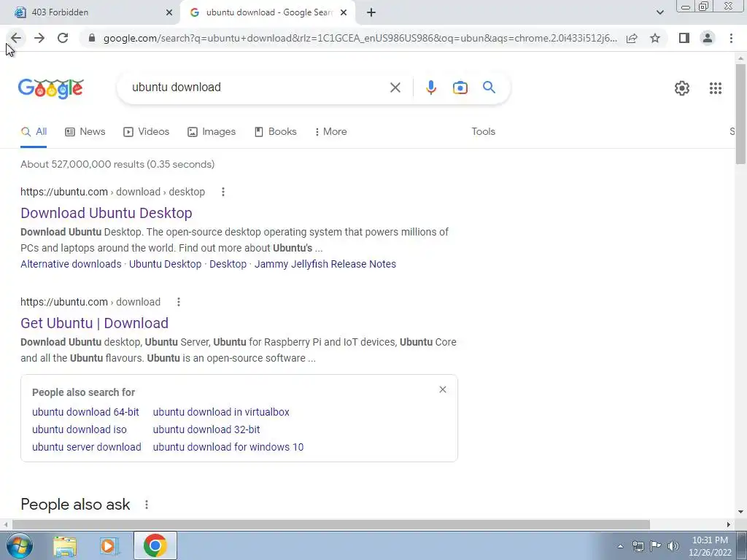Open a new browser tab

[371, 13]
